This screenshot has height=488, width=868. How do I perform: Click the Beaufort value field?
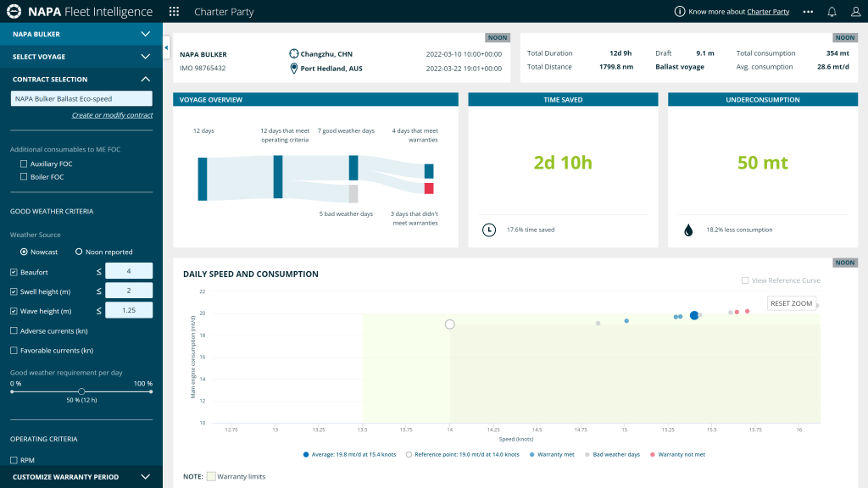pos(129,271)
